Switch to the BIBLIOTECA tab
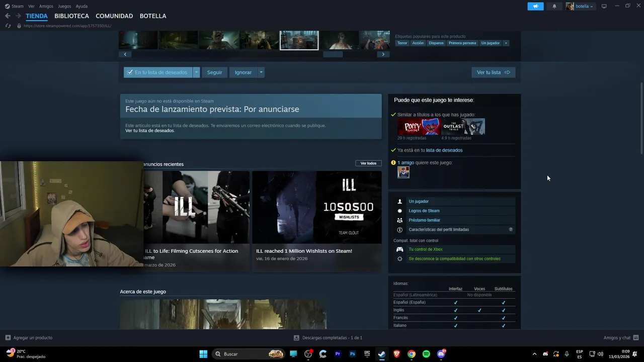Viewport: 644px width, 362px height. point(71,16)
